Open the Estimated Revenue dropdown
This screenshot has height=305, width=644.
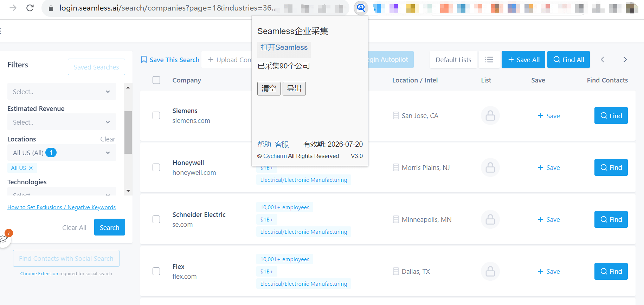click(x=62, y=122)
